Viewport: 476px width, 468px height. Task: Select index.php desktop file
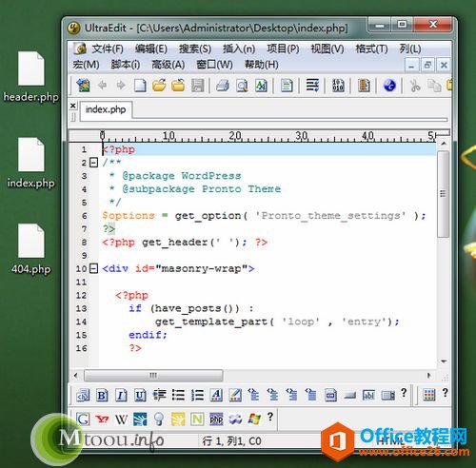point(30,164)
